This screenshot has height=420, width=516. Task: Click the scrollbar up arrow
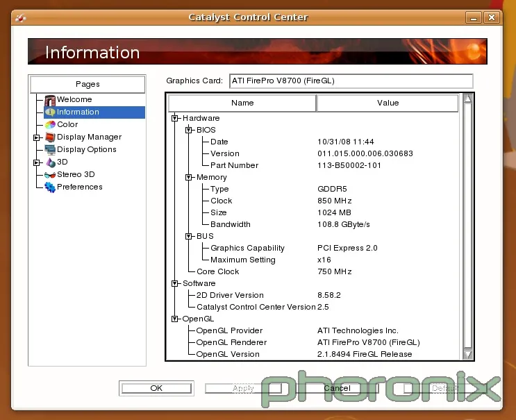click(x=467, y=99)
